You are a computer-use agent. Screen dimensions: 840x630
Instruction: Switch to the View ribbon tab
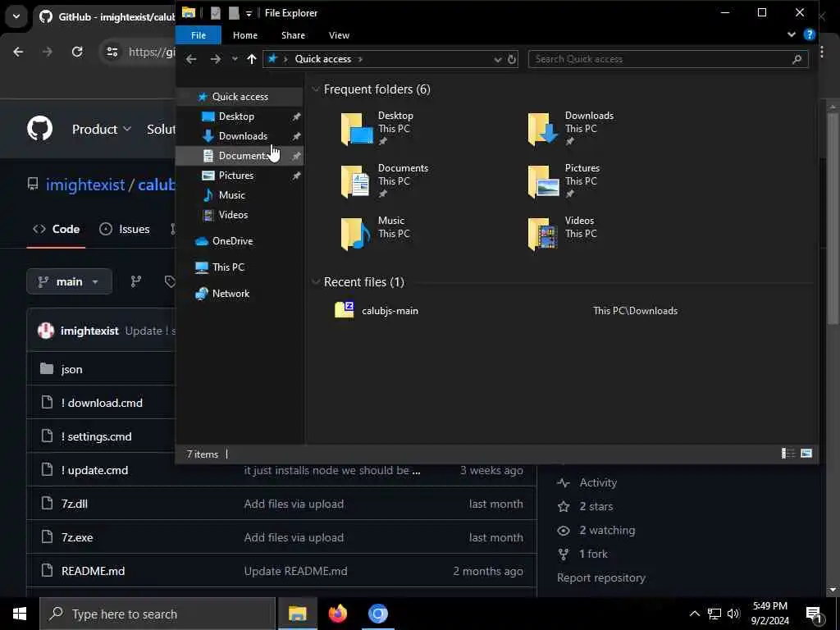[339, 35]
